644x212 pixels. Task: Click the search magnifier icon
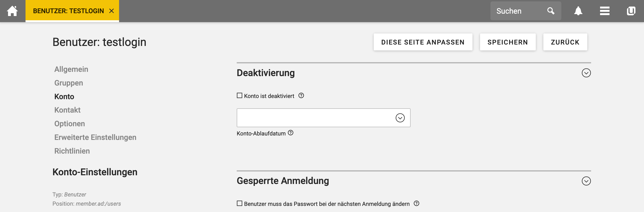click(x=550, y=11)
